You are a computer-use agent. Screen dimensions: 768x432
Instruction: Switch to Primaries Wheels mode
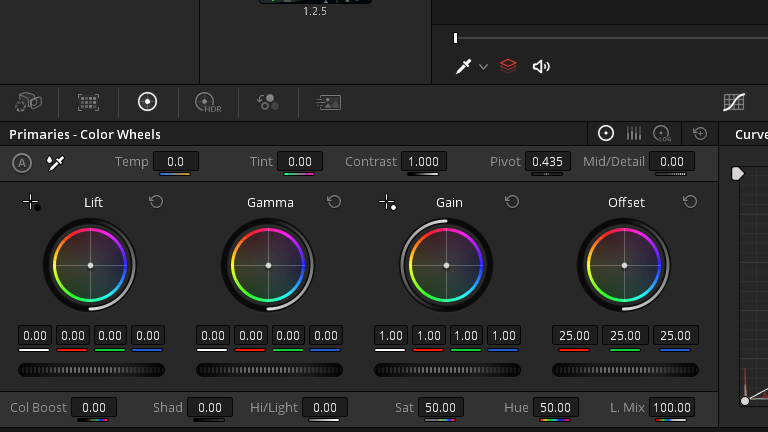tap(606, 133)
